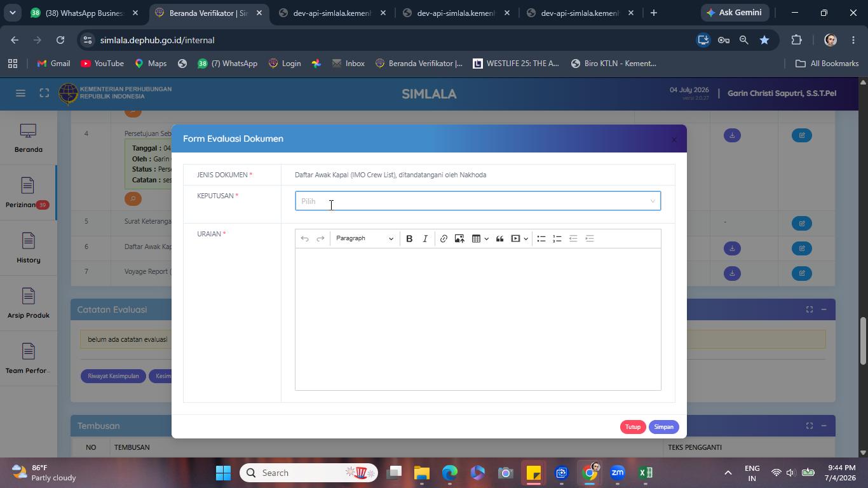The height and width of the screenshot is (488, 868).
Task: Open the Gmail bookmark
Action: pos(53,64)
